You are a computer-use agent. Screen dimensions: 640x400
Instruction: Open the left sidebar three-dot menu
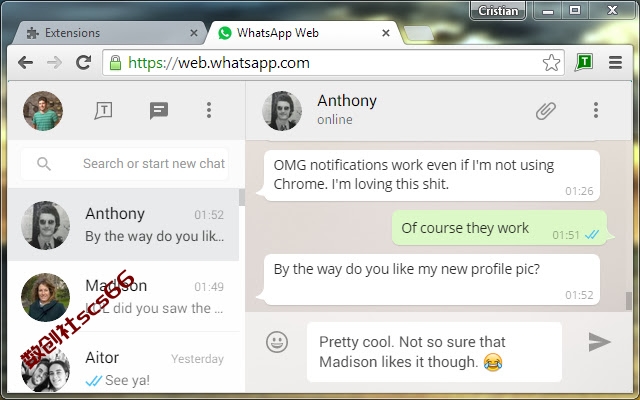click(x=209, y=110)
